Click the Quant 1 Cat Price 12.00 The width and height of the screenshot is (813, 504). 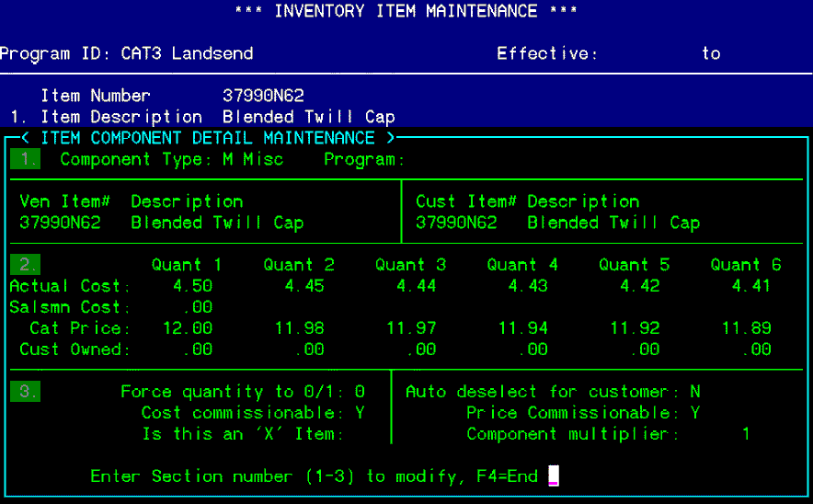tap(188, 328)
